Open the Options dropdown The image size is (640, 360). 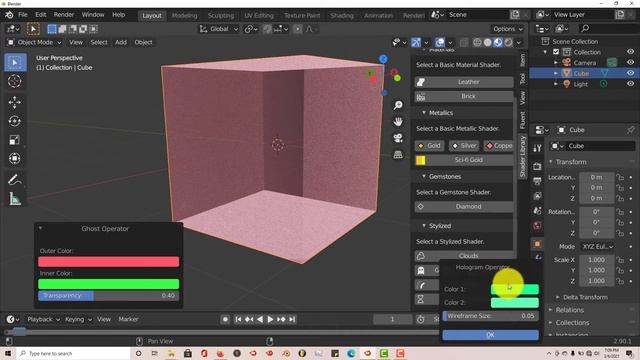tap(507, 29)
